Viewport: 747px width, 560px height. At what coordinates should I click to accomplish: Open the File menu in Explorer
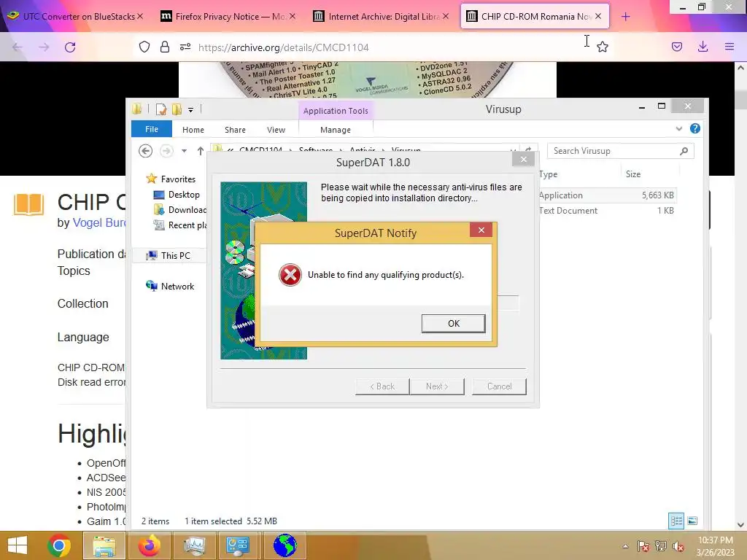point(152,129)
